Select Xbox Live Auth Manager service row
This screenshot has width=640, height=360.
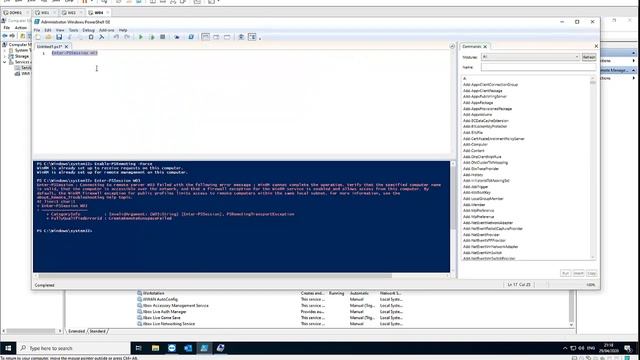271,311
